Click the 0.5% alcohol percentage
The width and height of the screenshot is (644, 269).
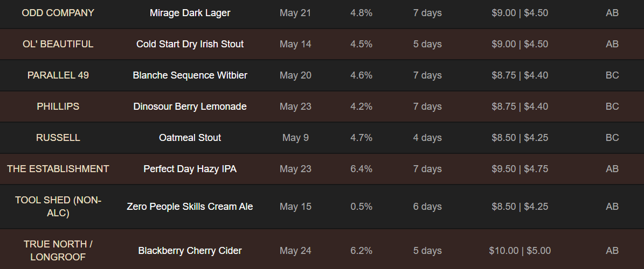(x=361, y=207)
